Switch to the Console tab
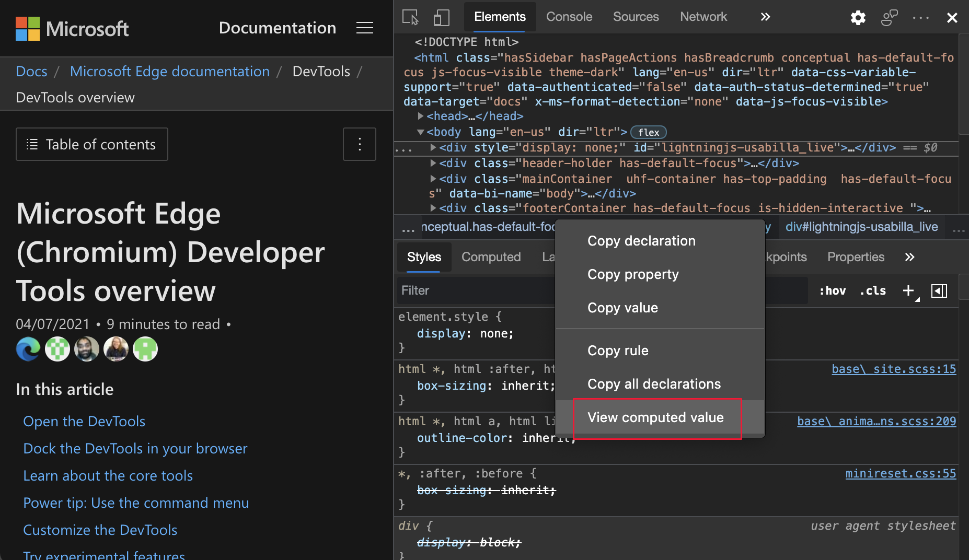Image resolution: width=969 pixels, height=560 pixels. pyautogui.click(x=569, y=17)
